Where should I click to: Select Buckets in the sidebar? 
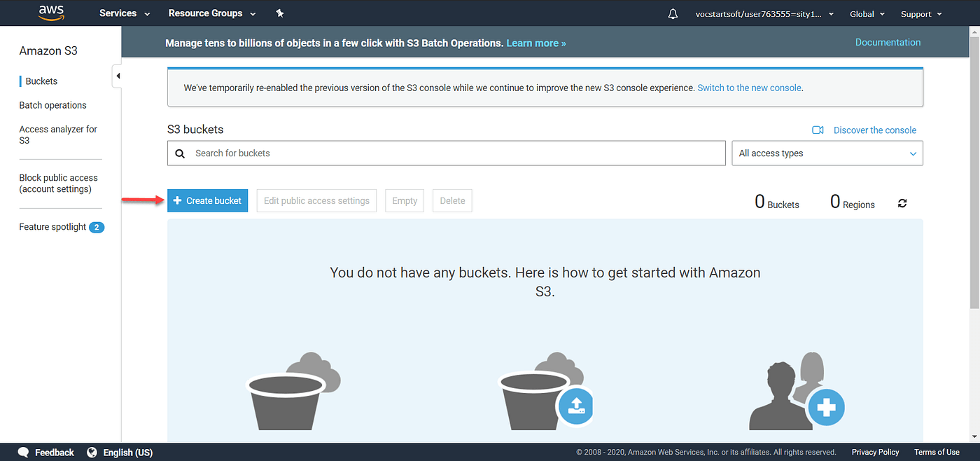[x=41, y=81]
